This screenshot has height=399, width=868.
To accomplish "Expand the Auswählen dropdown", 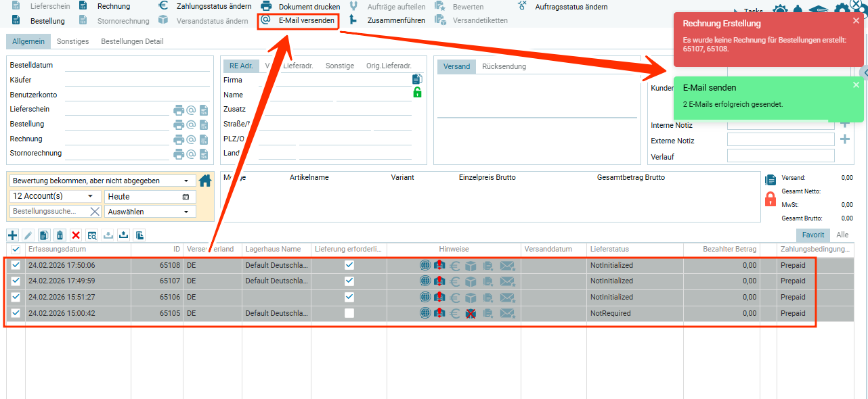I will click(x=150, y=212).
